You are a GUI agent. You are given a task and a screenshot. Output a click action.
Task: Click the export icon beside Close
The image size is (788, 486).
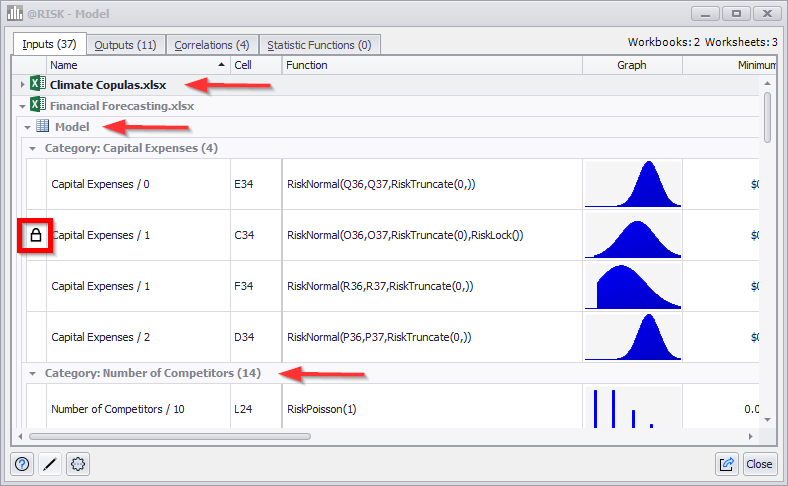(727, 464)
